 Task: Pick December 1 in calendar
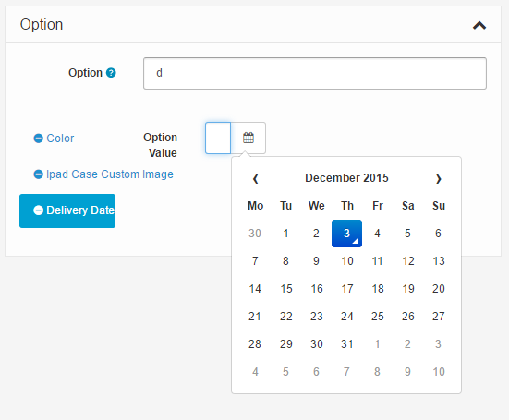[x=285, y=234]
